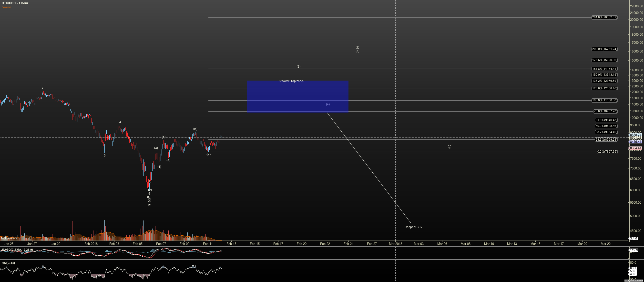This screenshot has height=282, width=644.
Task: Click Feb-13 on the time axis
Action: pyautogui.click(x=231, y=244)
